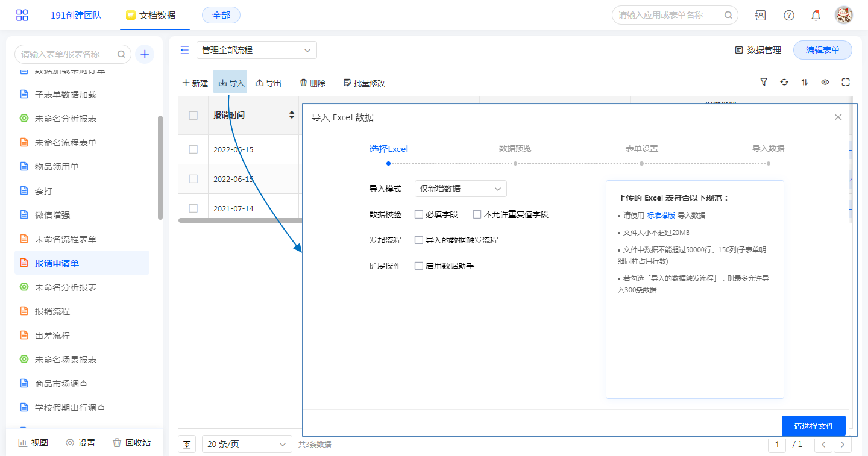The image size is (868, 456).
Task: Click the sort arrows icon in toolbar
Action: (805, 82)
